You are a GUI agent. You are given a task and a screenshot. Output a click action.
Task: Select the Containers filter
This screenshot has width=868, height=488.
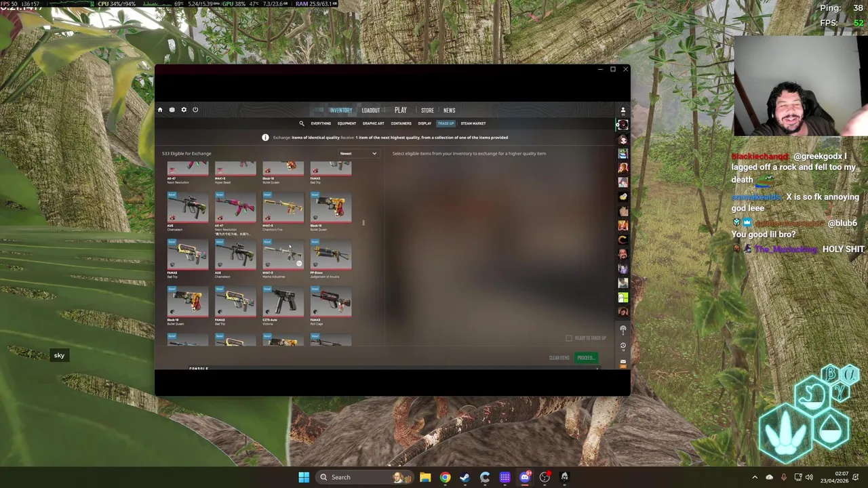click(x=401, y=123)
